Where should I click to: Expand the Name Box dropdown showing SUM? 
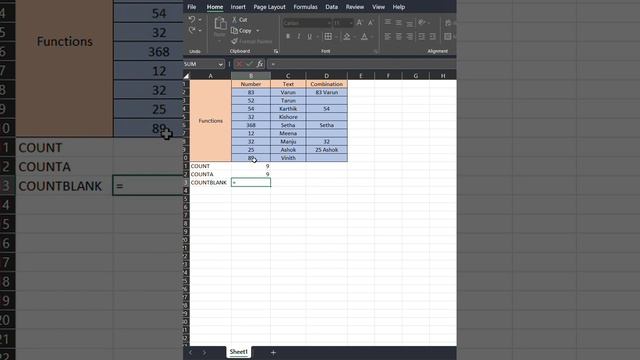[x=220, y=64]
